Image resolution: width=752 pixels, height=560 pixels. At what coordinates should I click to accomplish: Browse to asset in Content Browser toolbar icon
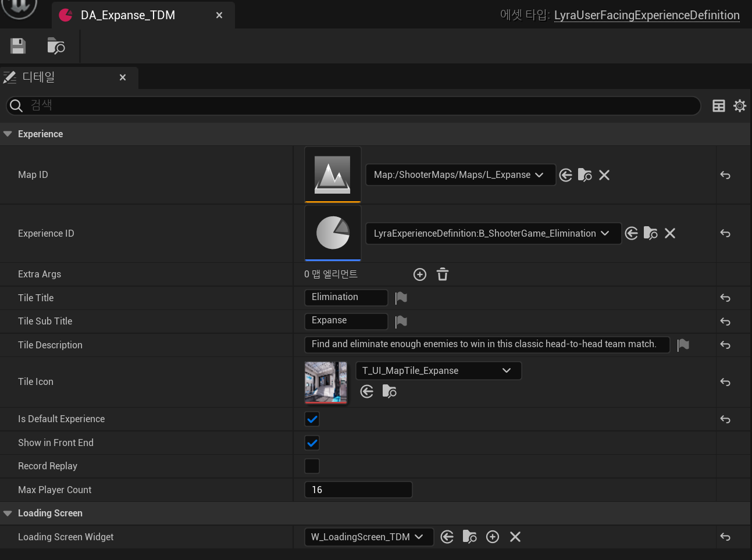click(56, 46)
